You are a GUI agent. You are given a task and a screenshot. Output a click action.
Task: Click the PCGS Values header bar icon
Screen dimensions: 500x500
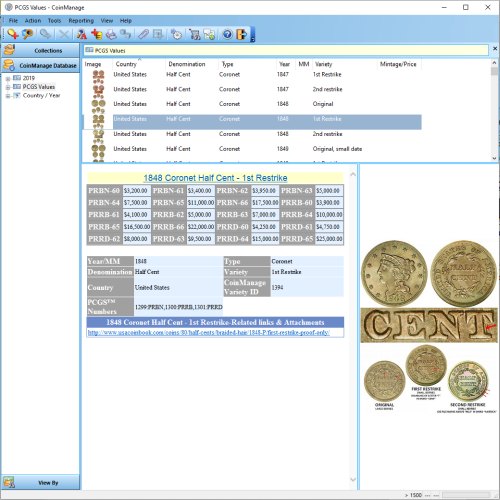point(89,50)
